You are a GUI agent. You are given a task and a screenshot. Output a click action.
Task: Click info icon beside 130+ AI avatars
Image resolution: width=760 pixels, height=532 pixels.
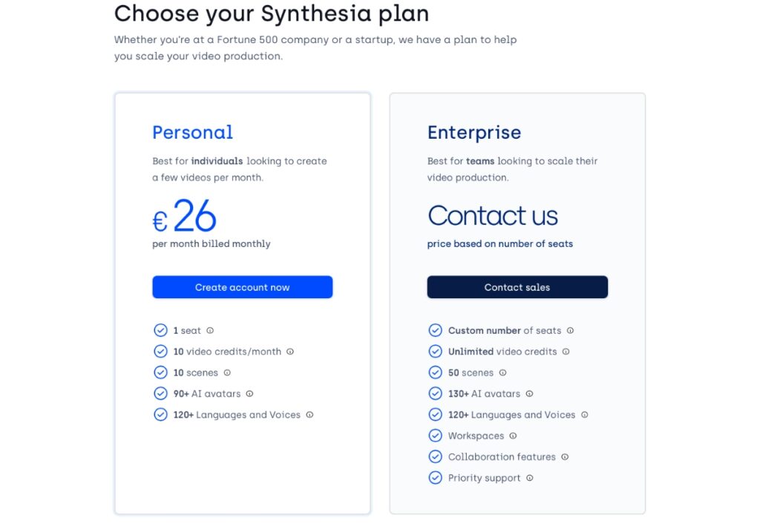(529, 393)
